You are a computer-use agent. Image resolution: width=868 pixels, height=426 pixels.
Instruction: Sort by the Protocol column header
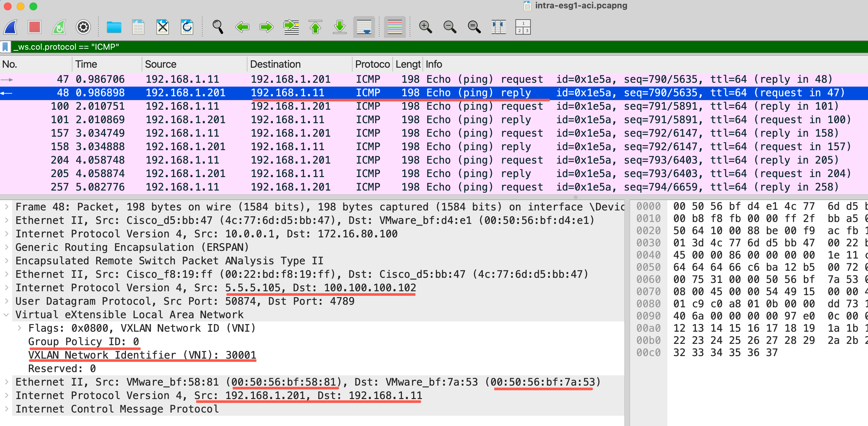pos(372,64)
